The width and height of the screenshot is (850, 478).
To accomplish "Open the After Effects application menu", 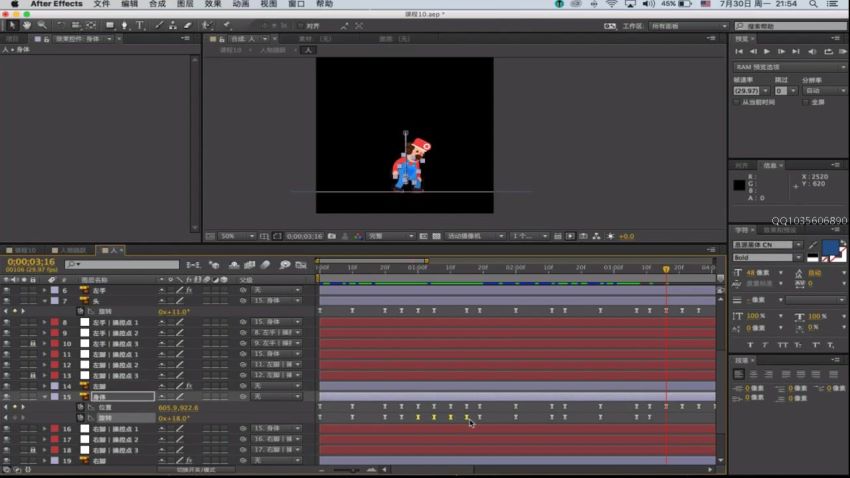I will coord(56,4).
